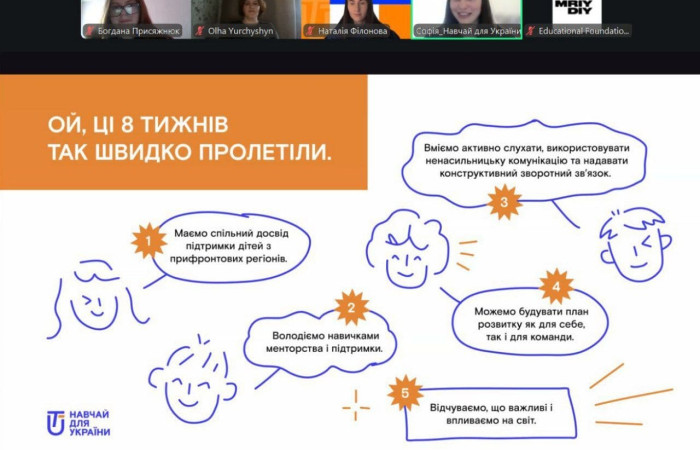
Task: Click the orange star badge number 4
Action: pos(556,286)
